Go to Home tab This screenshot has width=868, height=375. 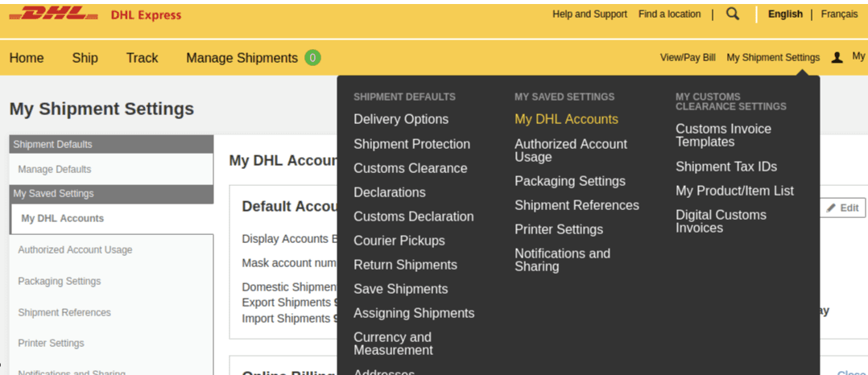click(27, 58)
